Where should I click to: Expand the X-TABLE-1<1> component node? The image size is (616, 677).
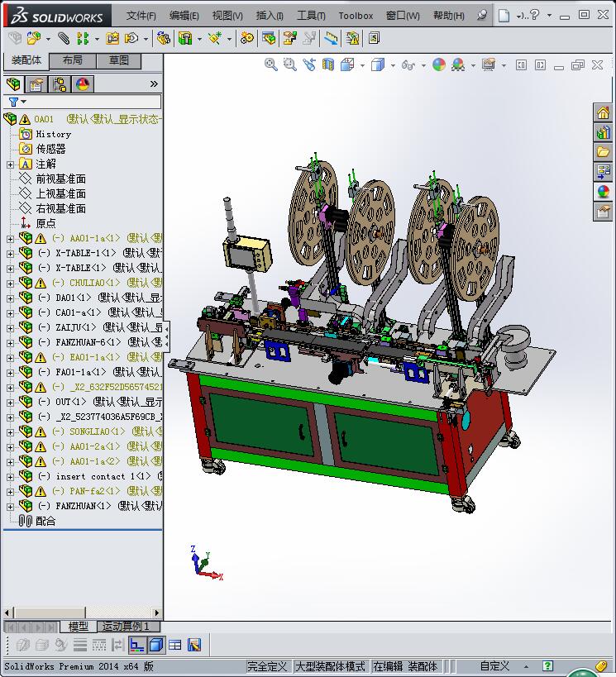coord(11,254)
